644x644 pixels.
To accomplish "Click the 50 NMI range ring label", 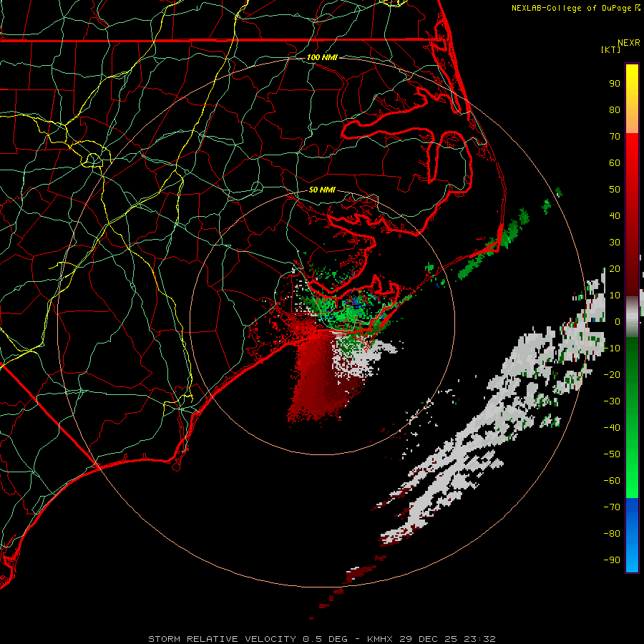I will click(x=322, y=190).
